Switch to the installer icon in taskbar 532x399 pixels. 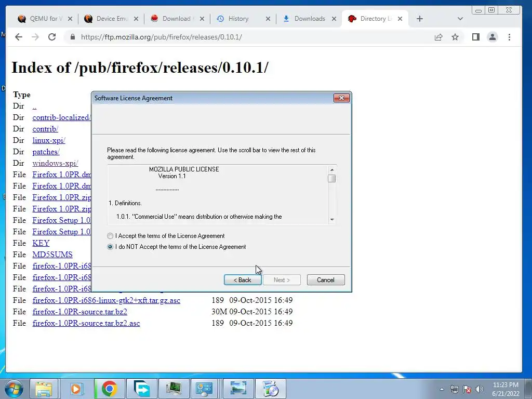(270, 389)
